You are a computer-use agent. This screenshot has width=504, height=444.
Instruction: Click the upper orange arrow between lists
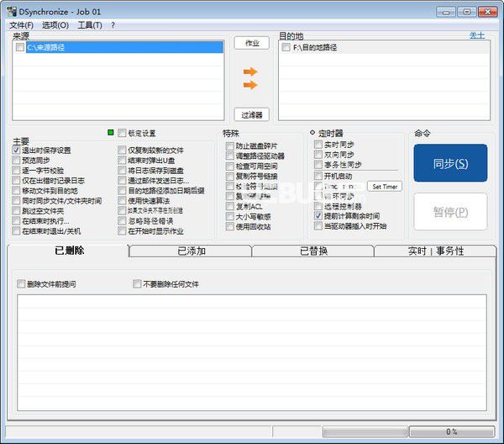(250, 71)
